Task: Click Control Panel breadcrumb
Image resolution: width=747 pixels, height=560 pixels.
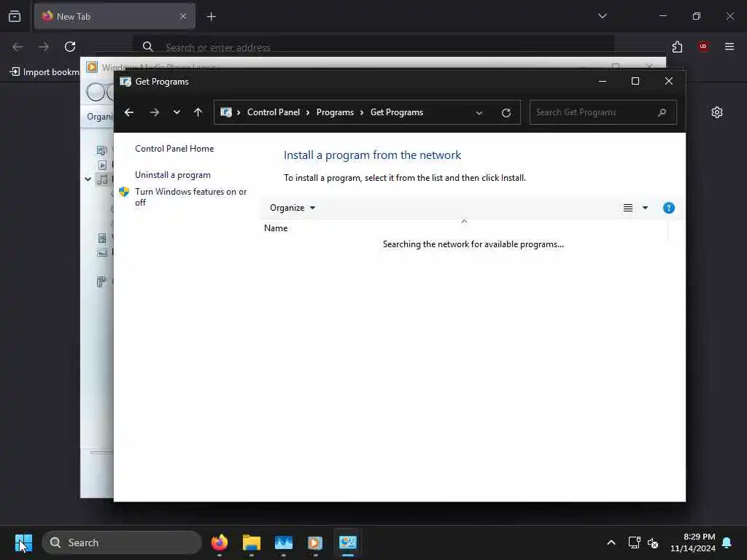Action: [x=274, y=112]
